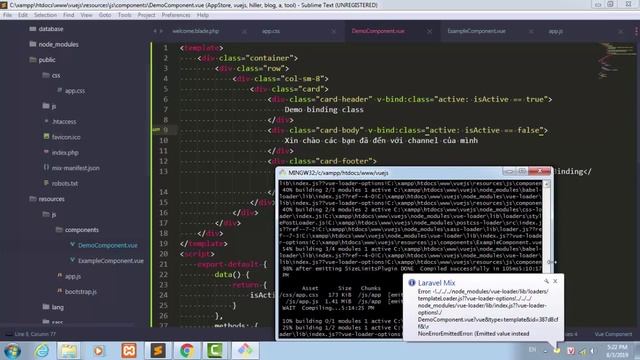Launch Internet Explorer from the taskbar
This screenshot has width=640, height=360.
point(42,351)
